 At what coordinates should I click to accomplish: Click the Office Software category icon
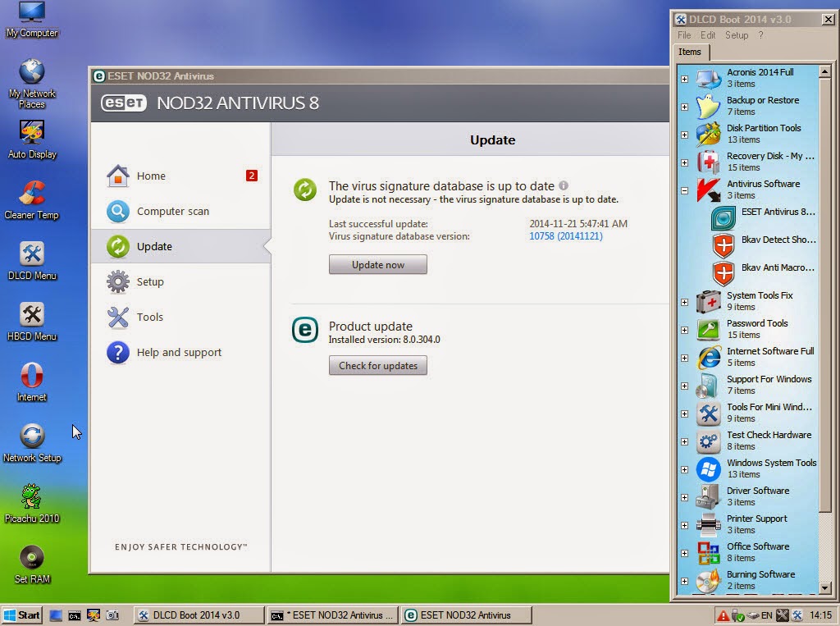(708, 553)
